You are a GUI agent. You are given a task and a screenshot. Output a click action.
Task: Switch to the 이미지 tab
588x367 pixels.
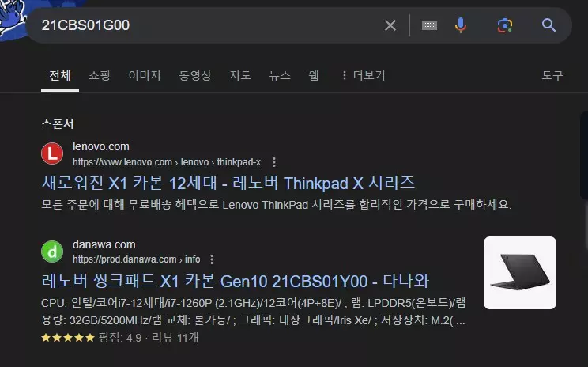coord(145,76)
